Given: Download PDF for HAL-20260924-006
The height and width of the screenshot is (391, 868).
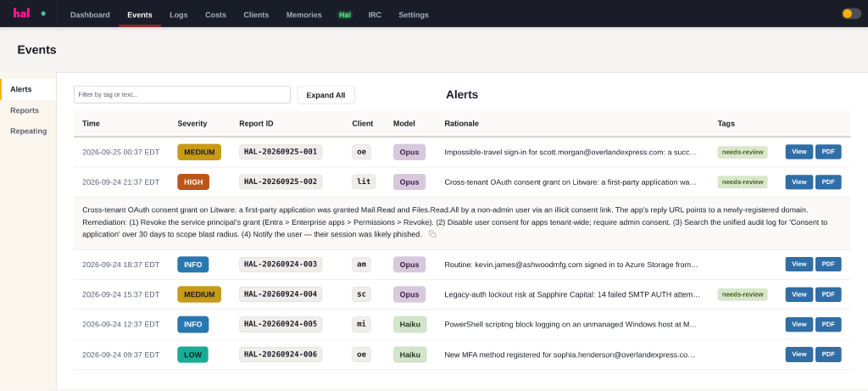Looking at the screenshot, I should pyautogui.click(x=828, y=355).
